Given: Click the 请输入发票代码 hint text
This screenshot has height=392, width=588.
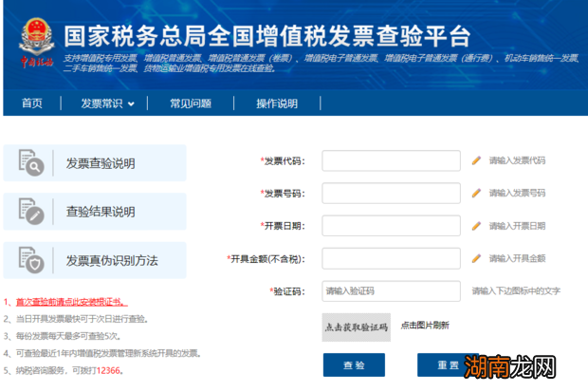Looking at the screenshot, I should [517, 160].
